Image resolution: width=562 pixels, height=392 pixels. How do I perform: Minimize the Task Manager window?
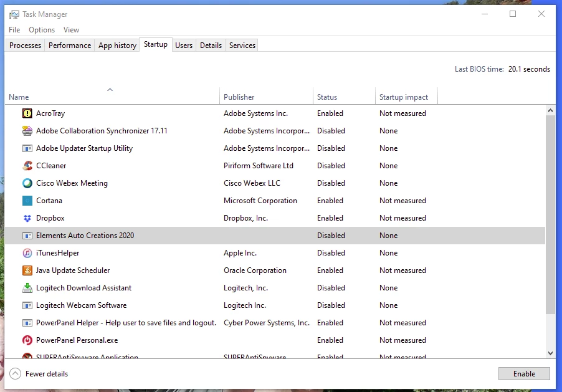[x=485, y=14]
